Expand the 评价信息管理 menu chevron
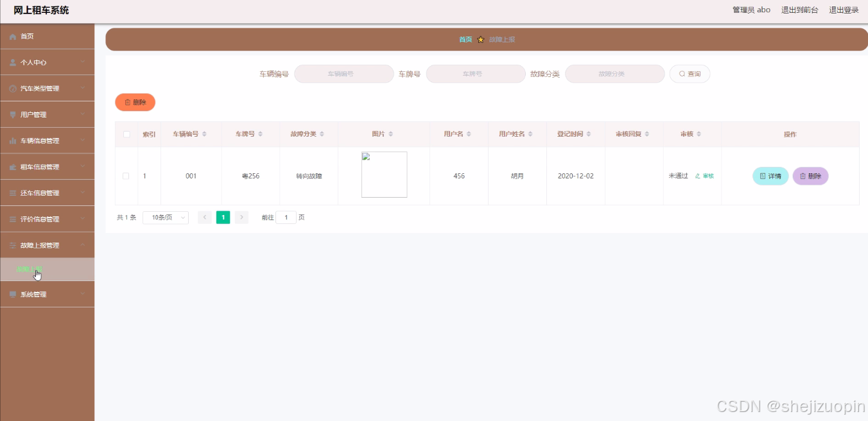The width and height of the screenshot is (868, 421). pos(83,219)
